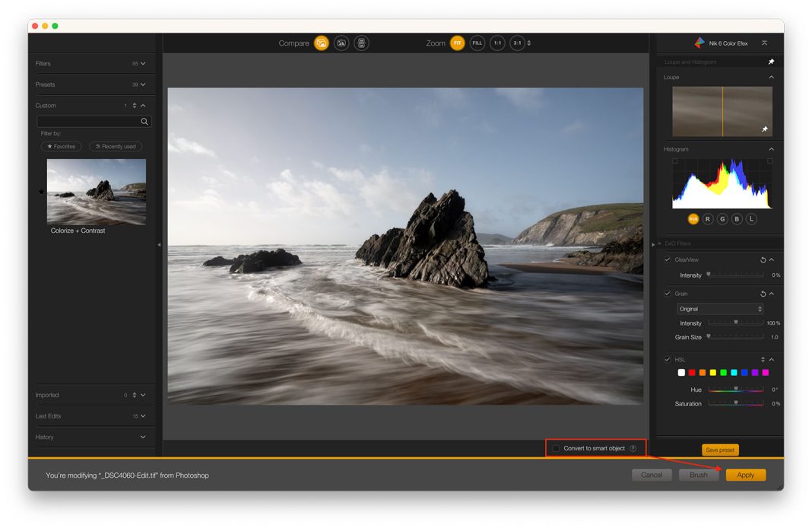Set zoom to FIT
The image size is (812, 528).
pos(457,43)
